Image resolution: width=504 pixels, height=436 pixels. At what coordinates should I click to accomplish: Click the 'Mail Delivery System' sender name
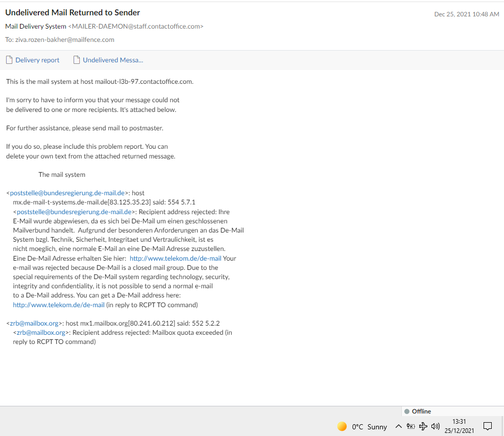36,27
